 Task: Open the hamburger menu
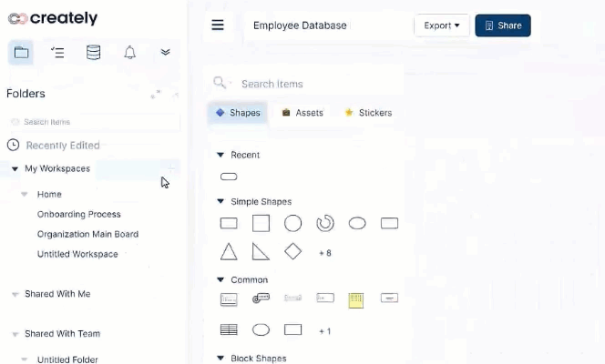[x=218, y=25]
